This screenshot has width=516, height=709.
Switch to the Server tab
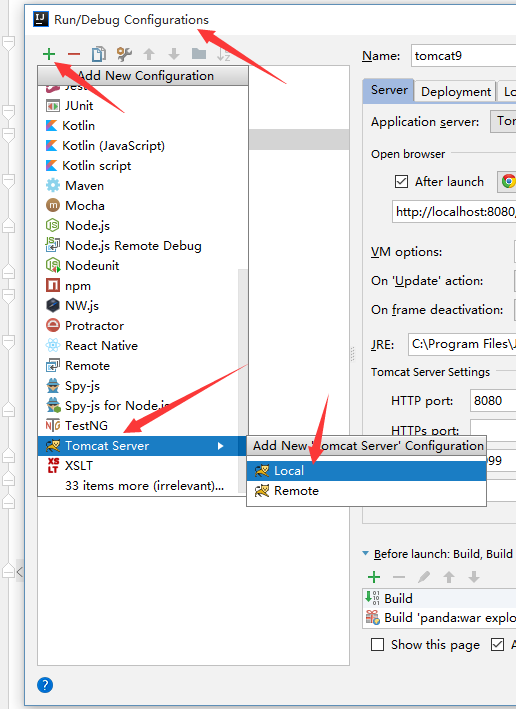click(388, 90)
